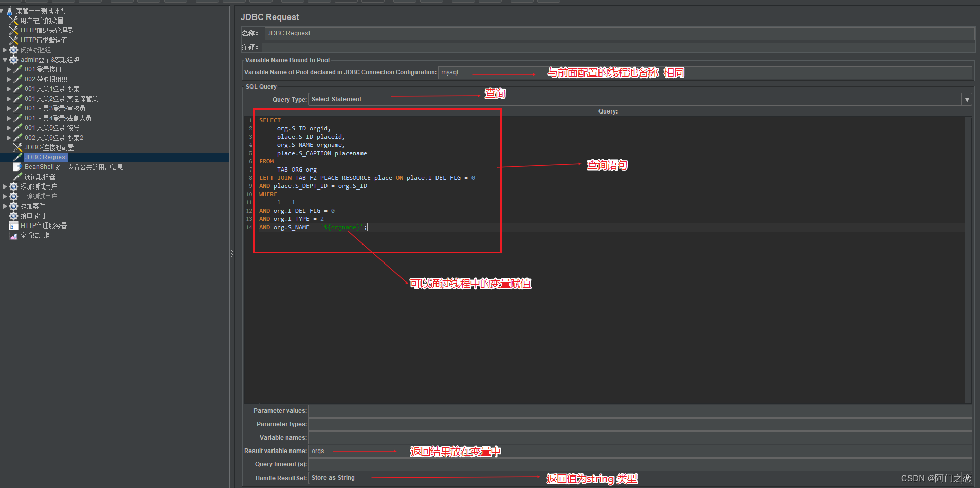The height and width of the screenshot is (488, 980).
Task: Click the 闭换线程组 gear icon
Action: (x=14, y=50)
